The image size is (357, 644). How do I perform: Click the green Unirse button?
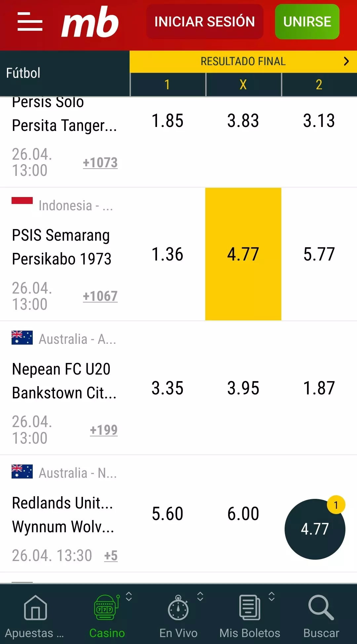click(307, 22)
